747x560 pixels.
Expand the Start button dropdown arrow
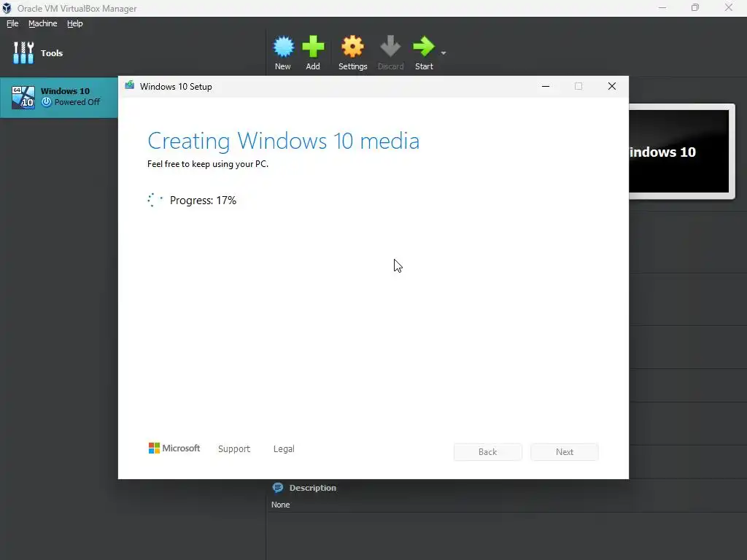(x=444, y=52)
